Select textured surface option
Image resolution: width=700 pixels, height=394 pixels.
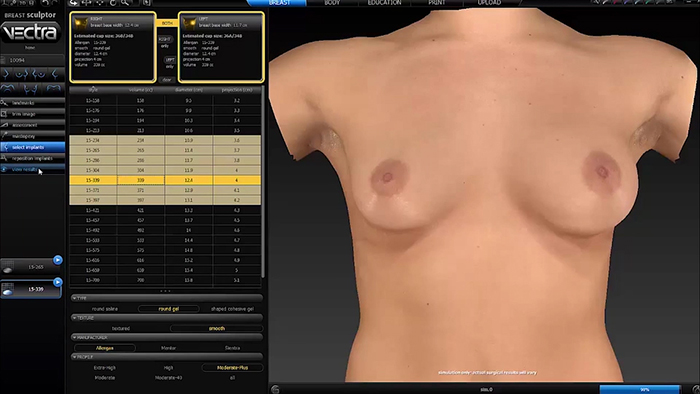coord(121,328)
